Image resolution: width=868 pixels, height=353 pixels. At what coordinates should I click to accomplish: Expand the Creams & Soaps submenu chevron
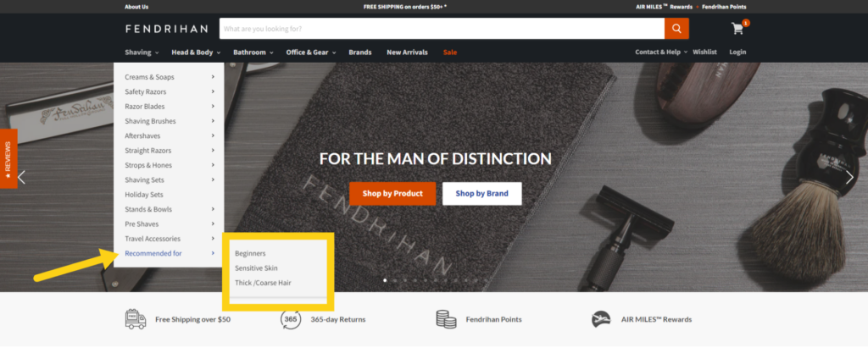click(213, 77)
